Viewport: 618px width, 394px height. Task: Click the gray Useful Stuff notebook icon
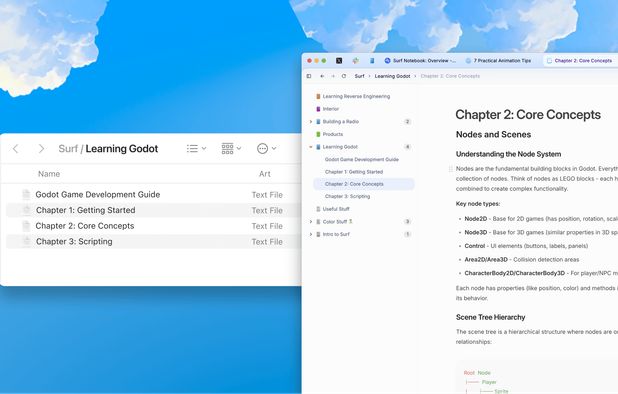(x=318, y=209)
